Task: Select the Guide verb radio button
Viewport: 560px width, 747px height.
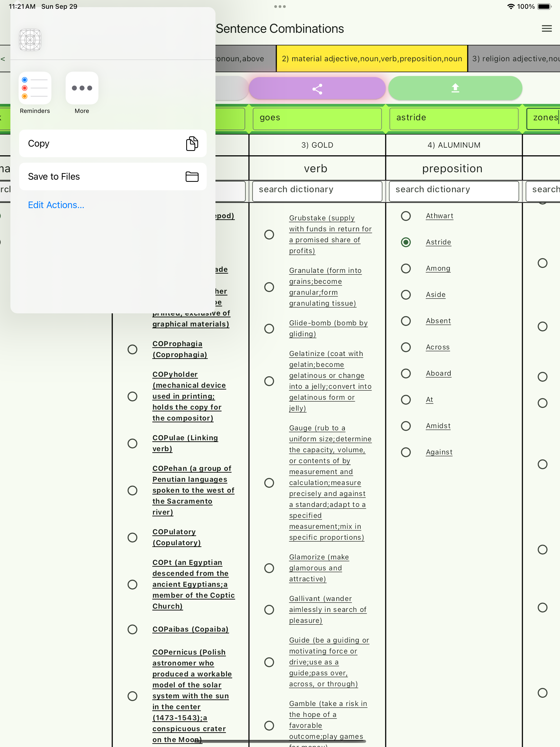Action: pos(269,662)
